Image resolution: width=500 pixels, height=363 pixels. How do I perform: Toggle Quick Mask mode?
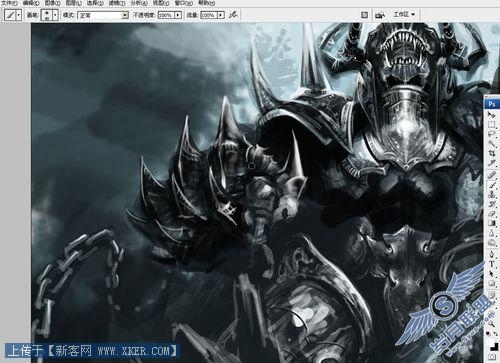tap(493, 357)
